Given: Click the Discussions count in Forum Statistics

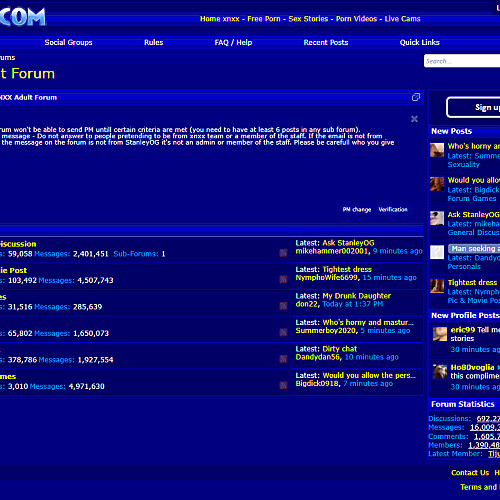Looking at the screenshot, I should pos(488,418).
